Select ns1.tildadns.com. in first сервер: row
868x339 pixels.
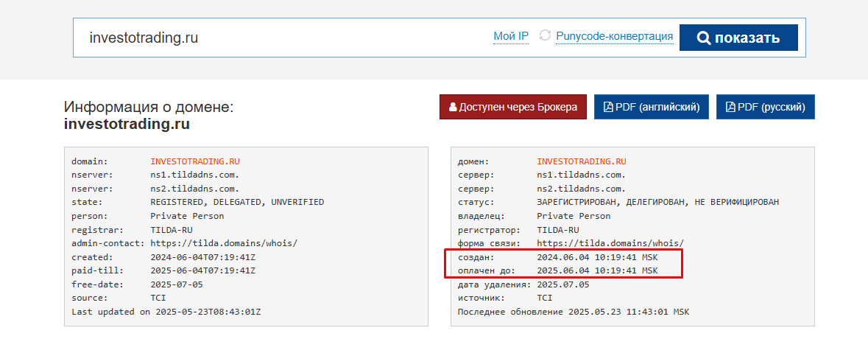click(x=582, y=175)
